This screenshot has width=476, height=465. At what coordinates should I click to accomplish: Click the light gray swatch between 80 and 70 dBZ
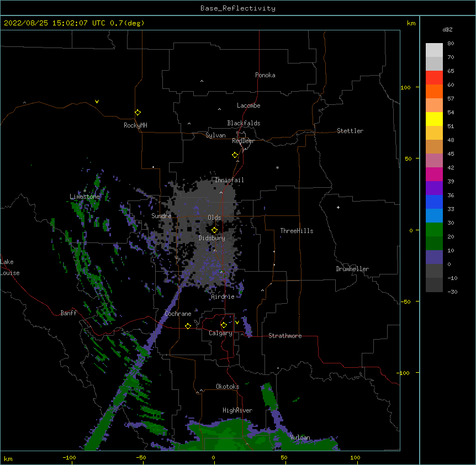click(434, 50)
